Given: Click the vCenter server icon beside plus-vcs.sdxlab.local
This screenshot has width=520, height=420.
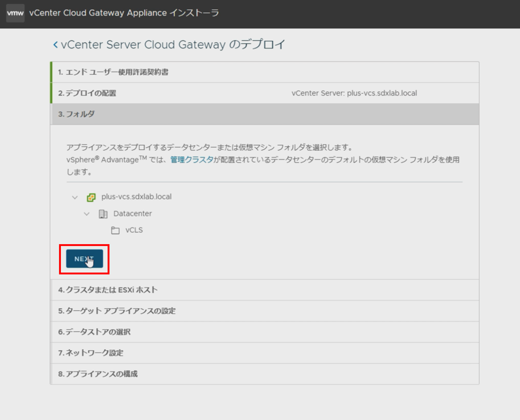Looking at the screenshot, I should tap(91, 197).
